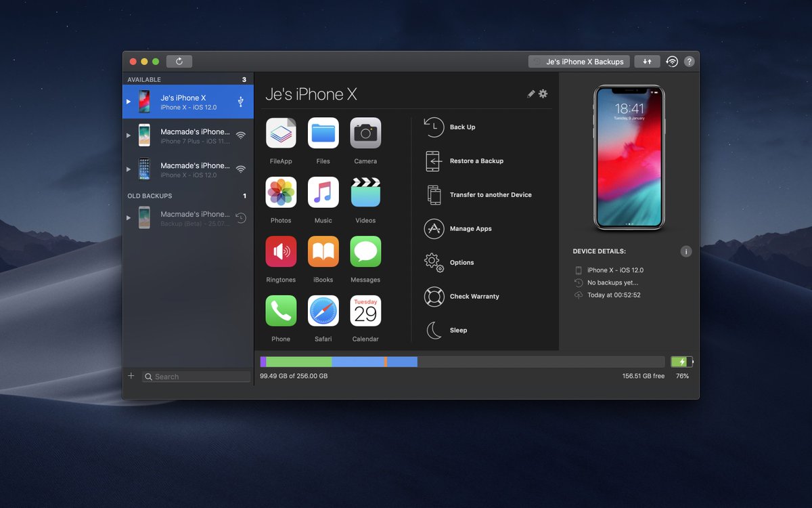The height and width of the screenshot is (508, 812).
Task: Expand Macmade's iPhone X disclosure arrow
Action: 129,169
